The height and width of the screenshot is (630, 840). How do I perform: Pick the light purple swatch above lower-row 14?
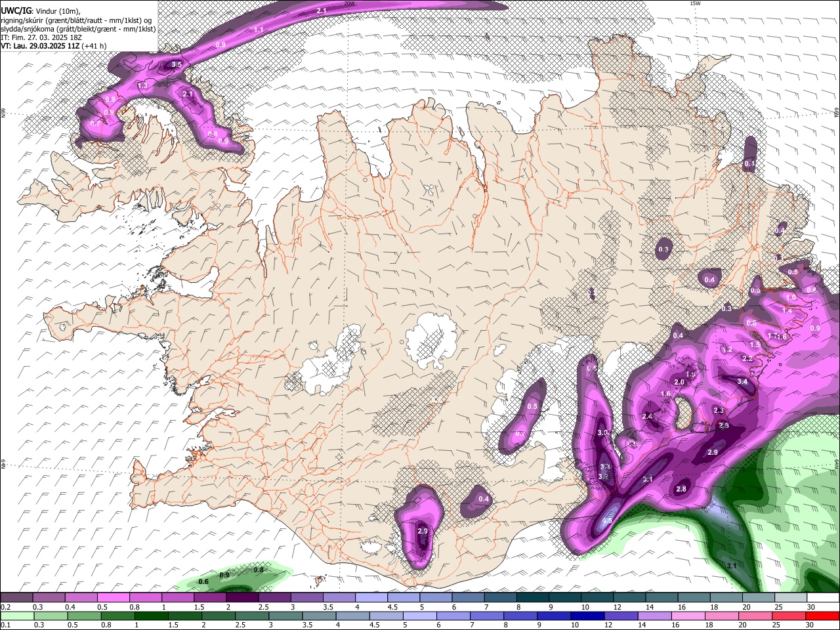pos(654,616)
